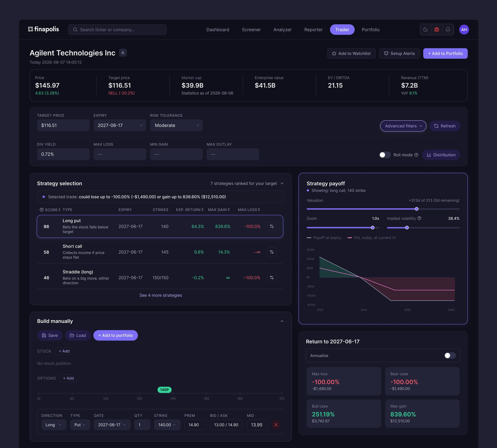The width and height of the screenshot is (497, 448).
Task: Adjust settings icon for Long put row
Action: pos(272,226)
